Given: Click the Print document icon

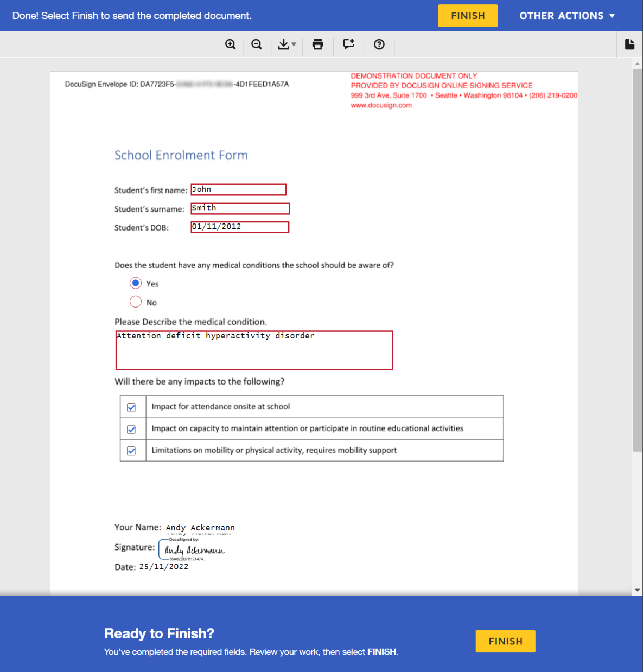Looking at the screenshot, I should [317, 44].
